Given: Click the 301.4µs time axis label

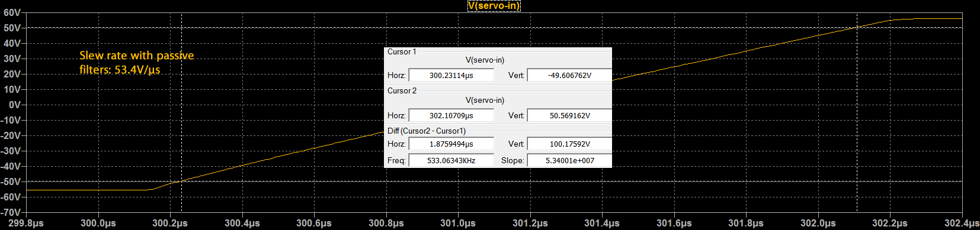Looking at the screenshot, I should point(602,223).
